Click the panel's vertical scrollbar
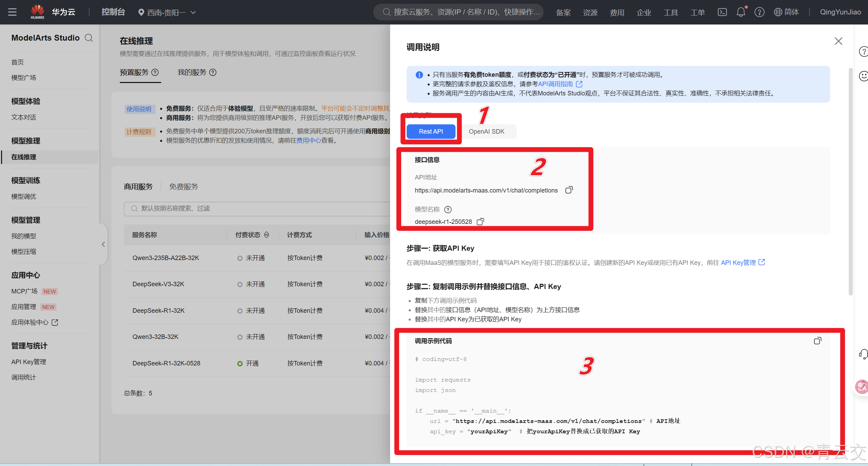The width and height of the screenshot is (868, 466). coord(850,182)
